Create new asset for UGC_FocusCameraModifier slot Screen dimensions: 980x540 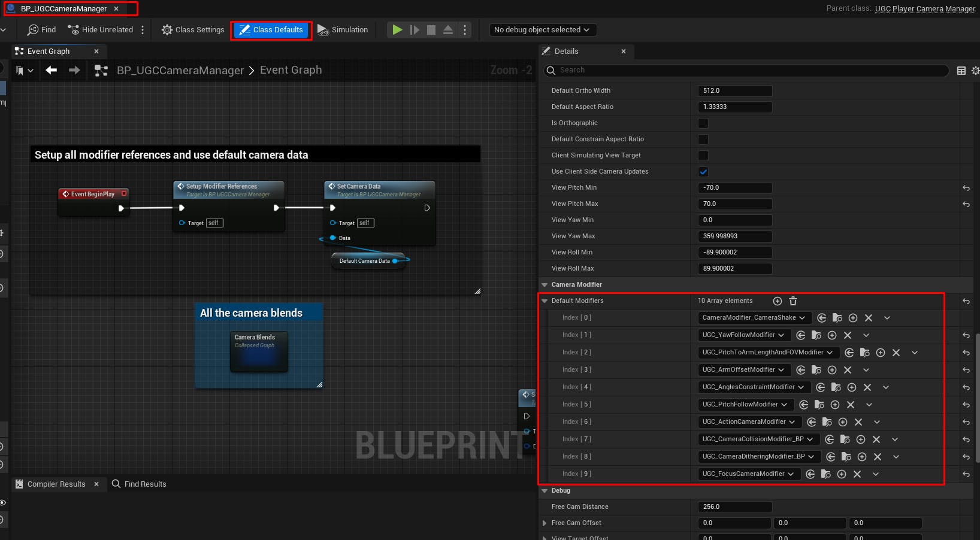pos(842,474)
